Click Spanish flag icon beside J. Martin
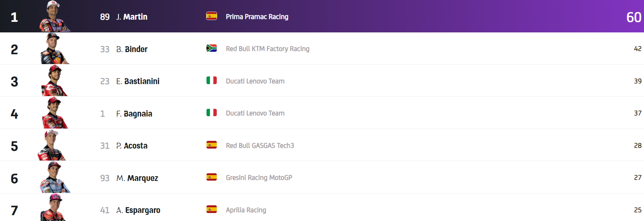 click(212, 16)
